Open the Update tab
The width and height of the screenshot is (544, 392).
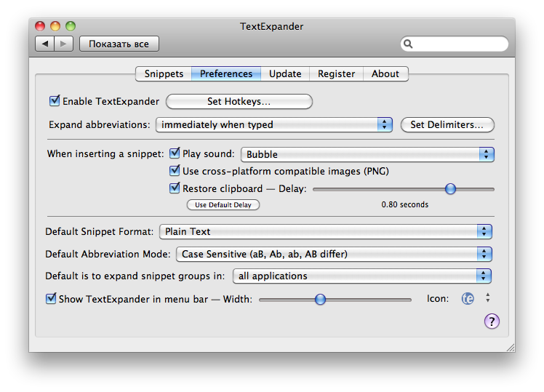pyautogui.click(x=285, y=74)
